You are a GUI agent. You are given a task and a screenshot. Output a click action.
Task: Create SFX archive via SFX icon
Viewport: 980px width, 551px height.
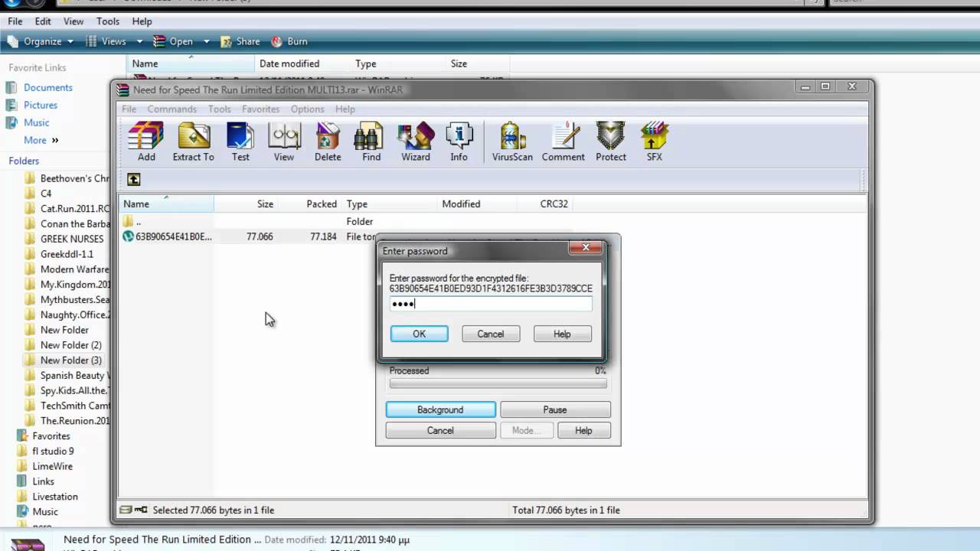655,142
